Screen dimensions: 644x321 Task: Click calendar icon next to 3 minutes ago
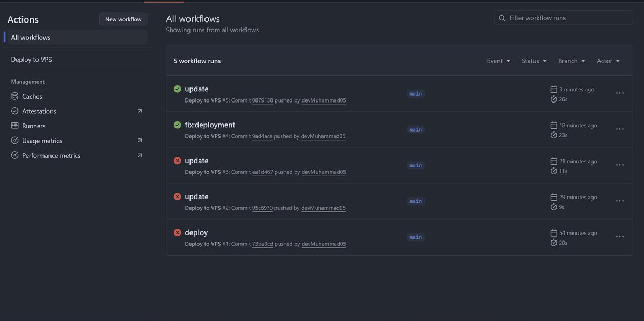point(554,89)
